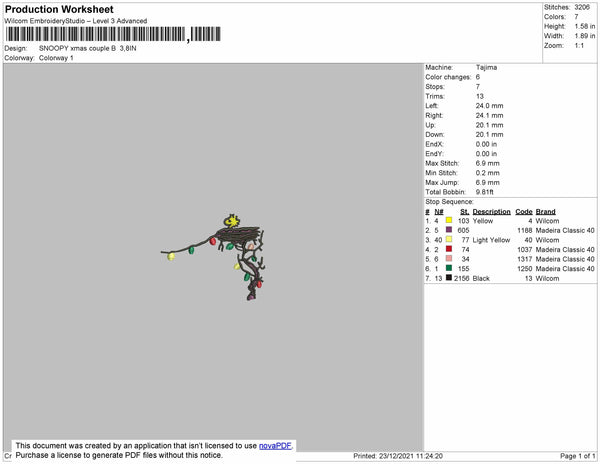Click the barcode below the worksheet title
This screenshot has width=600, height=464.
113,34
